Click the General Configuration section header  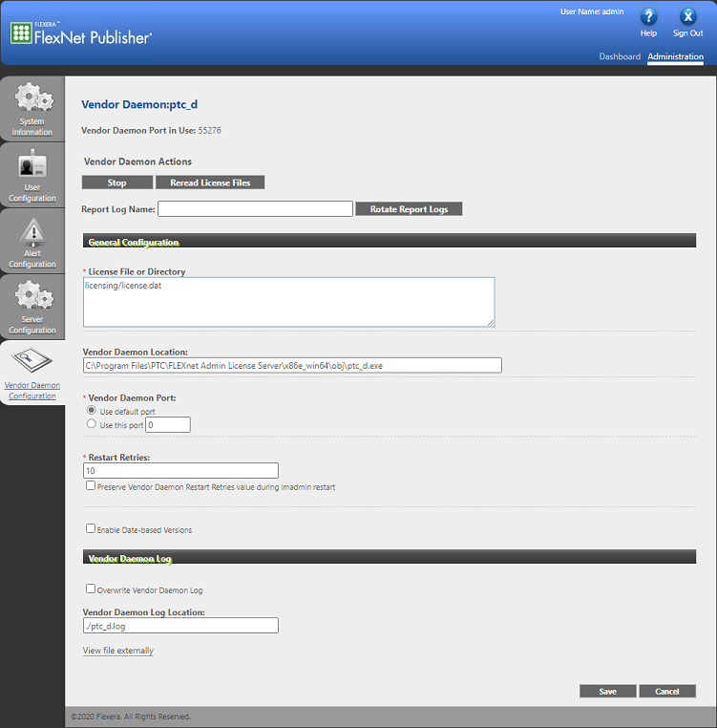point(390,241)
